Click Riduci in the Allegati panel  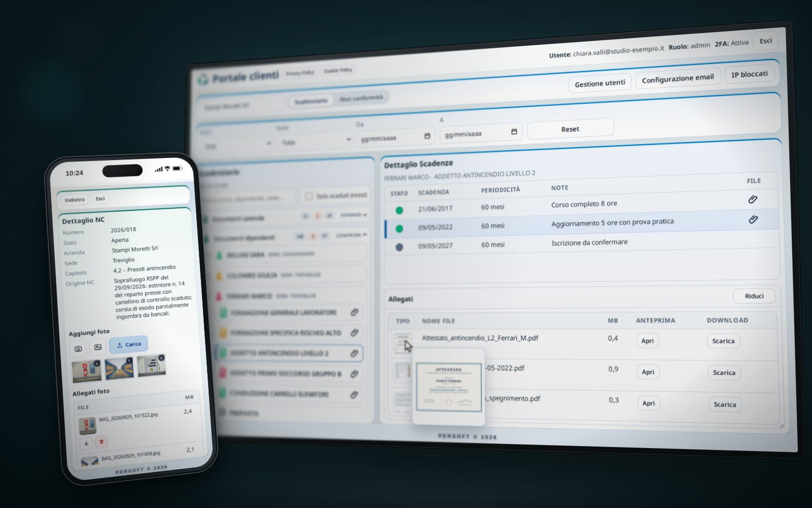pos(754,296)
